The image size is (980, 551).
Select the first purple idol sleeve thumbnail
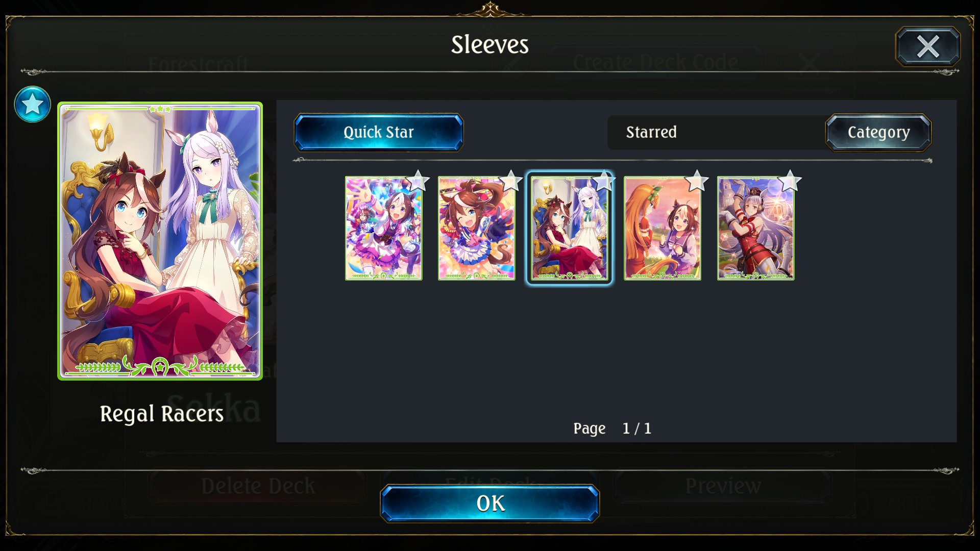click(x=384, y=228)
